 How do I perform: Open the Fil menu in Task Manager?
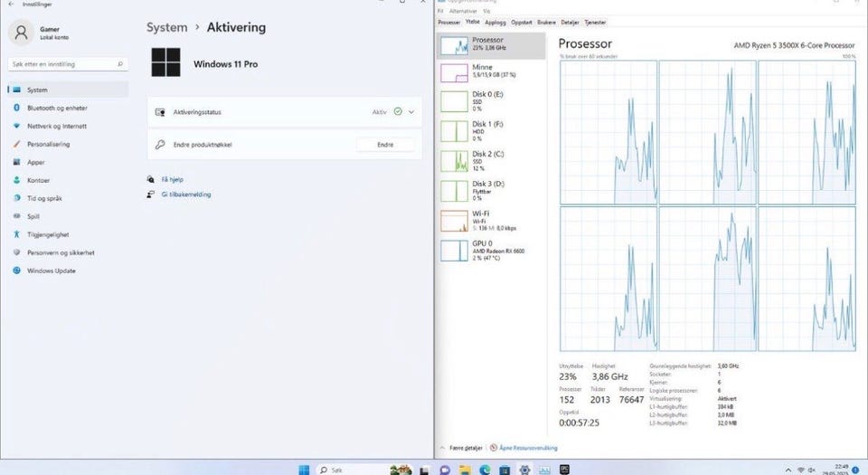[440, 11]
